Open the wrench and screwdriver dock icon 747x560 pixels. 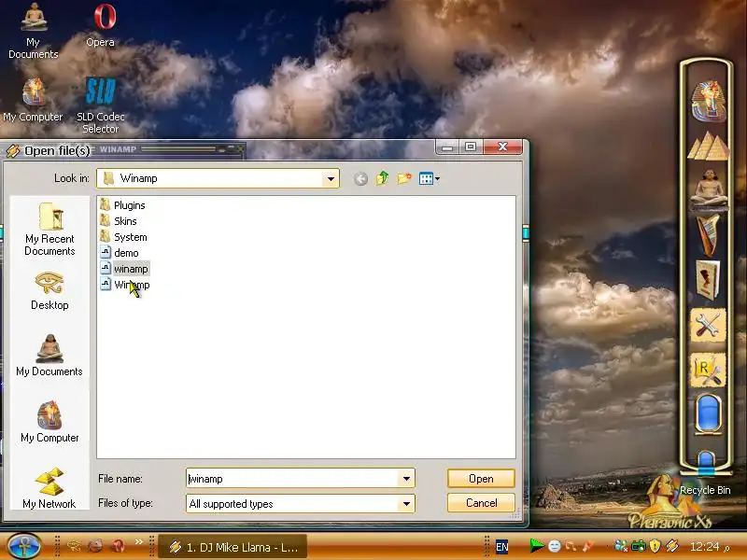tap(708, 326)
